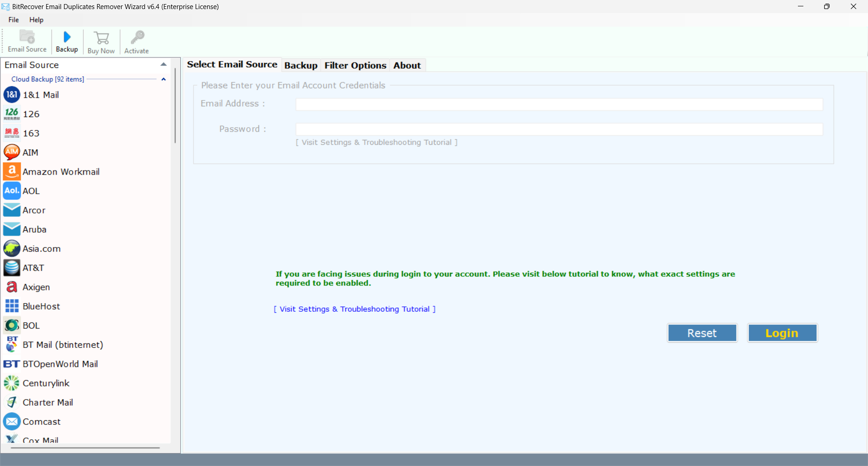Click the Reset button
868x466 pixels.
point(702,333)
